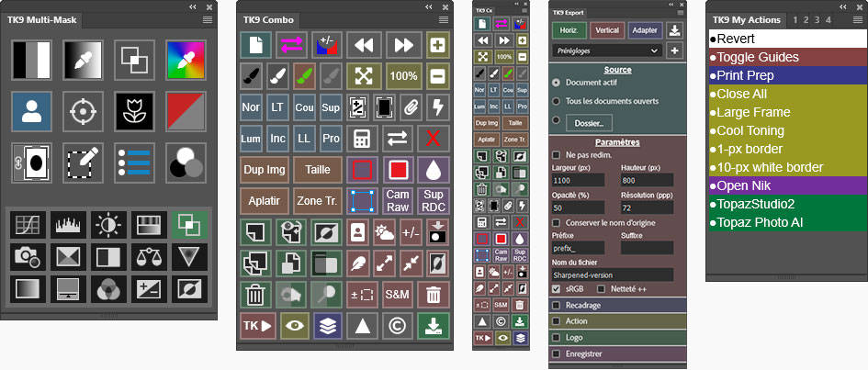Screen dimensions: 868x370
Task: Enable the 'Ne pas redim.' checkbox
Action: [557, 155]
